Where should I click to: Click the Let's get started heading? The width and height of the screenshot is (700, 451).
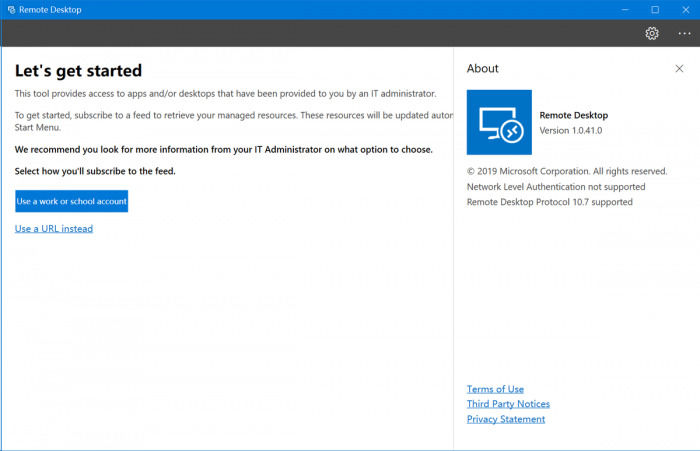78,71
